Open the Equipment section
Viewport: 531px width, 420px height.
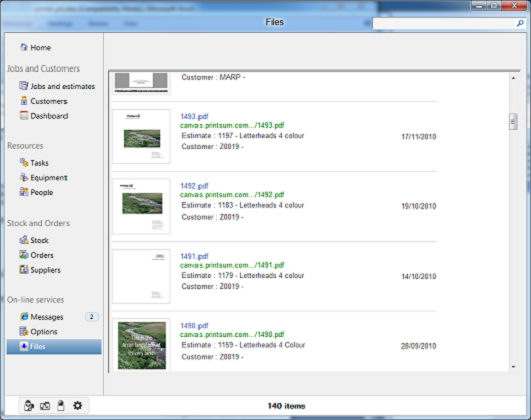pos(43,177)
